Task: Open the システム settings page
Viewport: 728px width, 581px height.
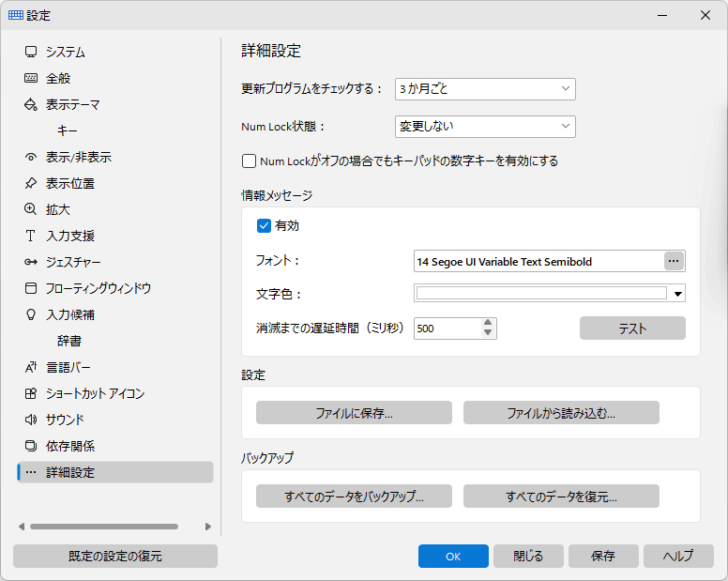Action: click(115, 52)
